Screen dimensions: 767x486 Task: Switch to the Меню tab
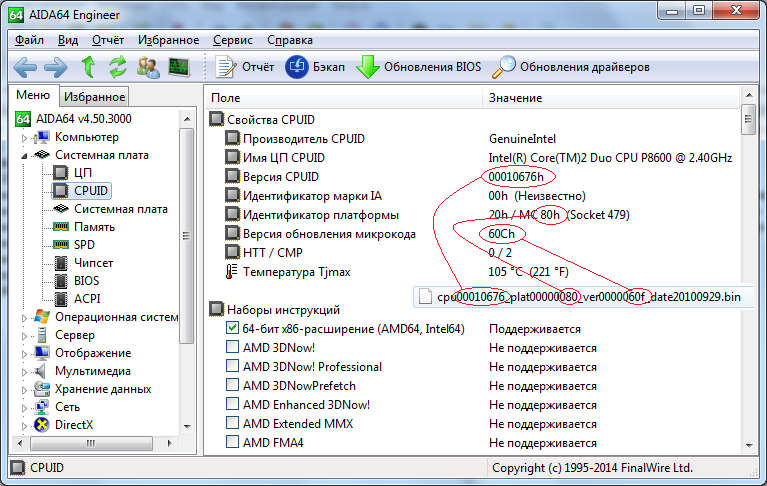click(x=33, y=95)
